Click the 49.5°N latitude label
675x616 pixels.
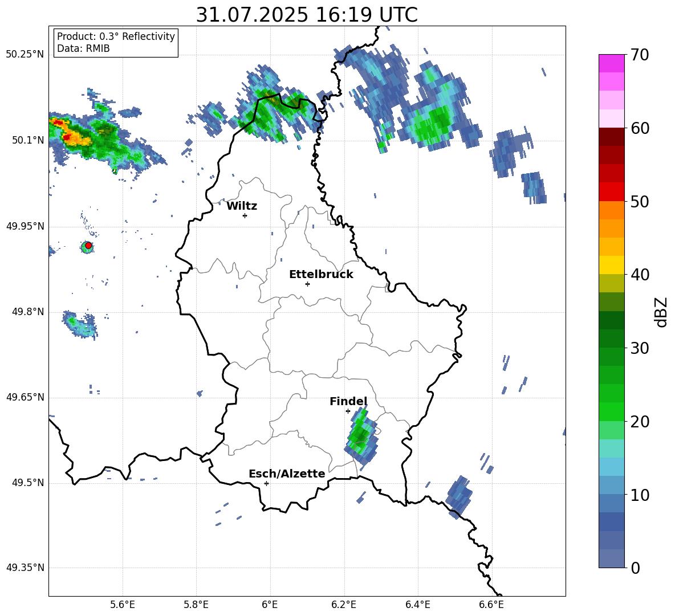coord(27,483)
